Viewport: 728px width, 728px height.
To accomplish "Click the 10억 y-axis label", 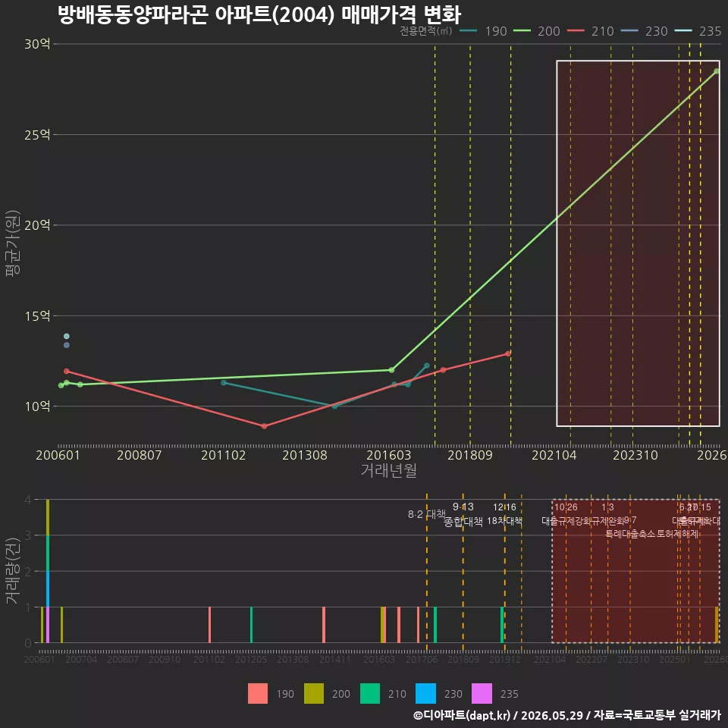I will (x=37, y=406).
